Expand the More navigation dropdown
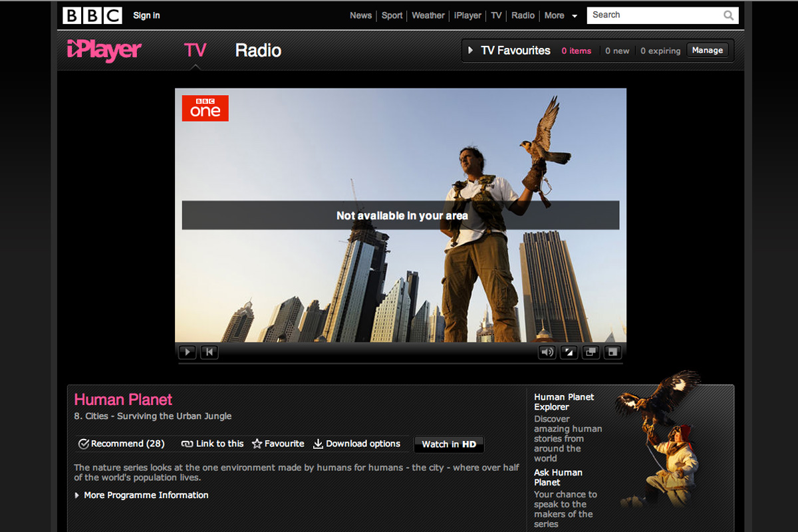 coord(561,15)
